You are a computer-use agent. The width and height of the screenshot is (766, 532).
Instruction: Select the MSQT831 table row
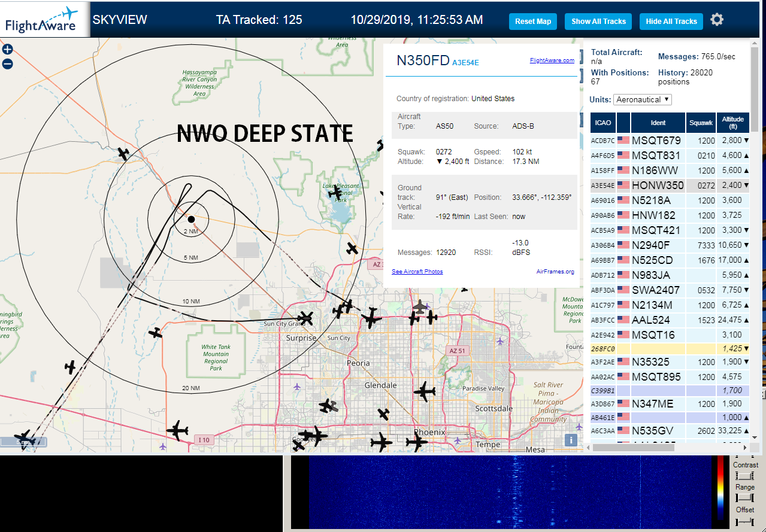point(670,156)
